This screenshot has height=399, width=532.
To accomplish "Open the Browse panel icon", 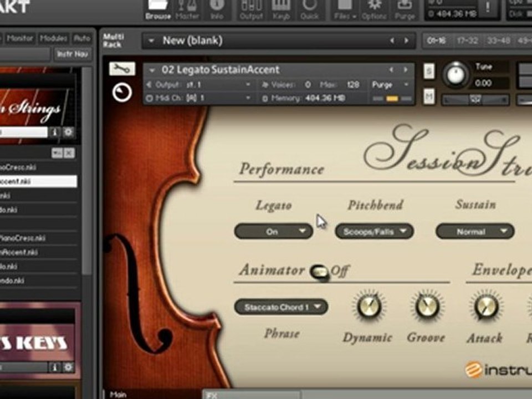I will pyautogui.click(x=158, y=10).
